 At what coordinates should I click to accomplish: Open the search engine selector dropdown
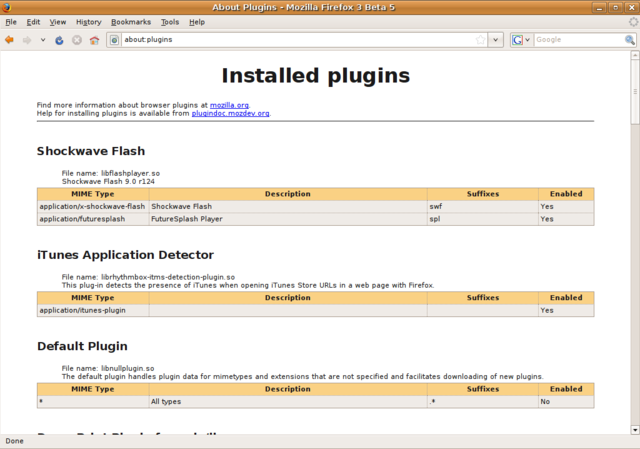(x=521, y=40)
